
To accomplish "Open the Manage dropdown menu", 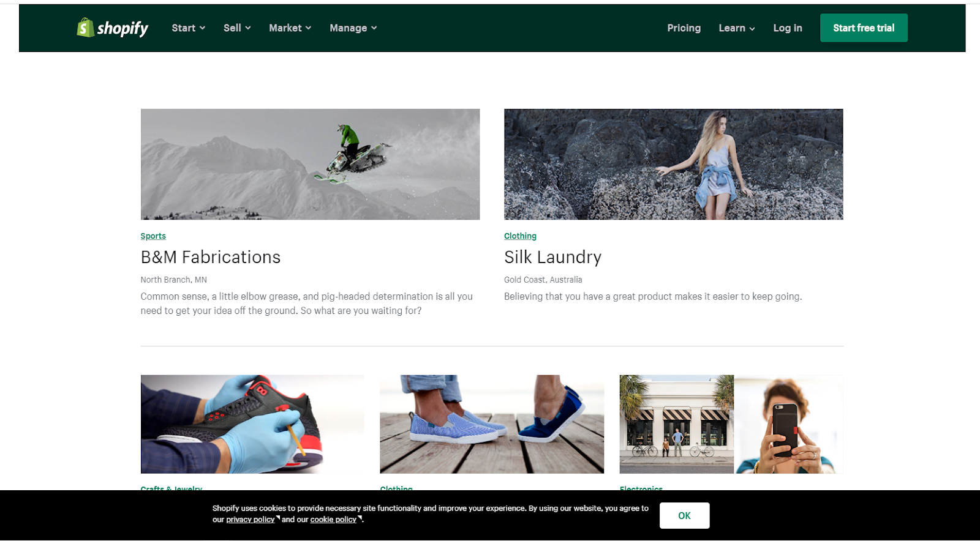I will click(x=353, y=28).
